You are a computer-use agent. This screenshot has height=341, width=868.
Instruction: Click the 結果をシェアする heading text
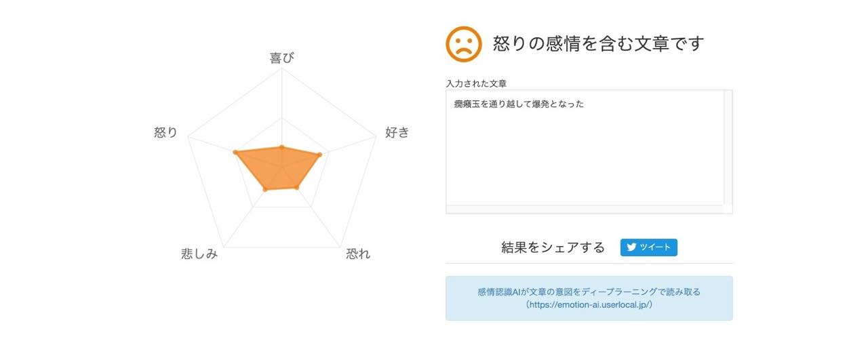coord(553,247)
